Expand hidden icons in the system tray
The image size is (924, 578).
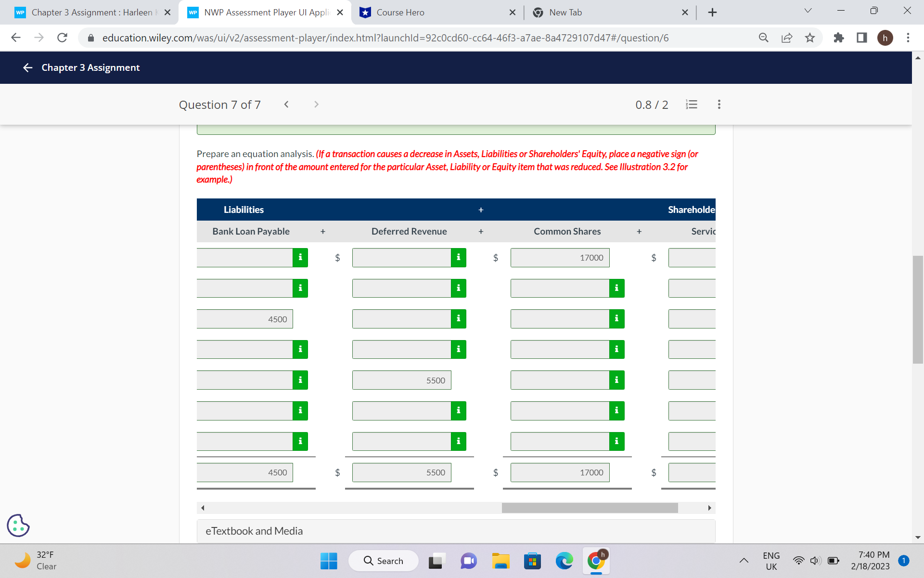(744, 561)
